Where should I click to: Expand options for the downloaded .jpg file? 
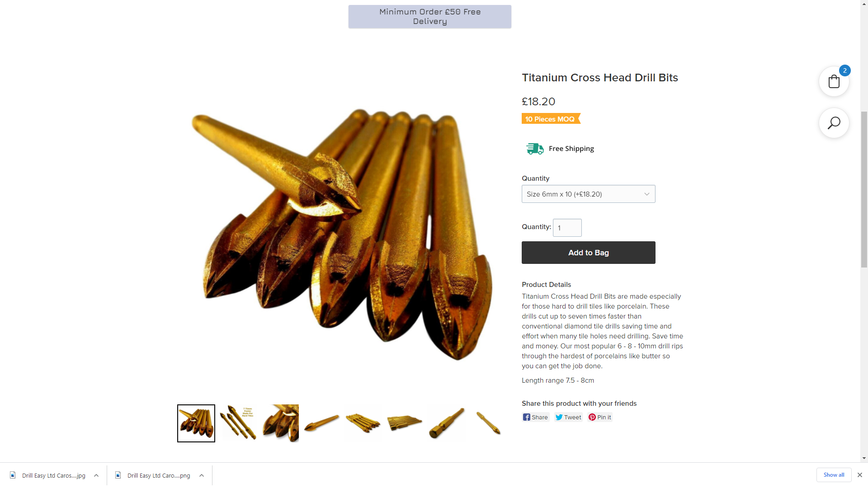[96, 475]
